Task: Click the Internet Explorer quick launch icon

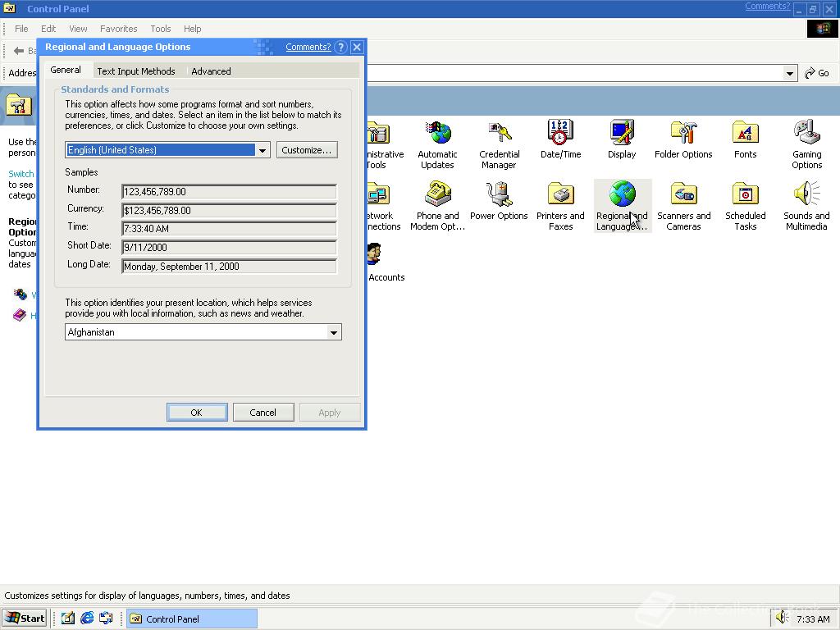Action: [x=87, y=618]
